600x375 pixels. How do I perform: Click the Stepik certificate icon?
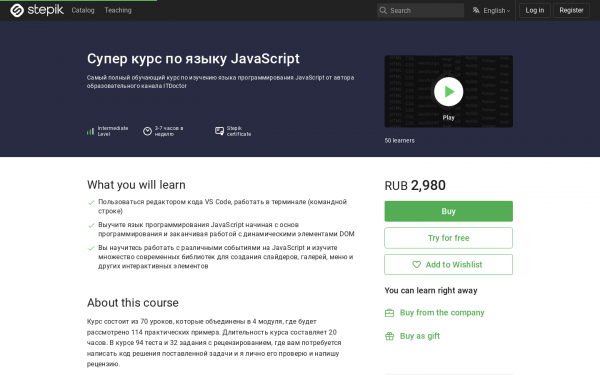219,131
